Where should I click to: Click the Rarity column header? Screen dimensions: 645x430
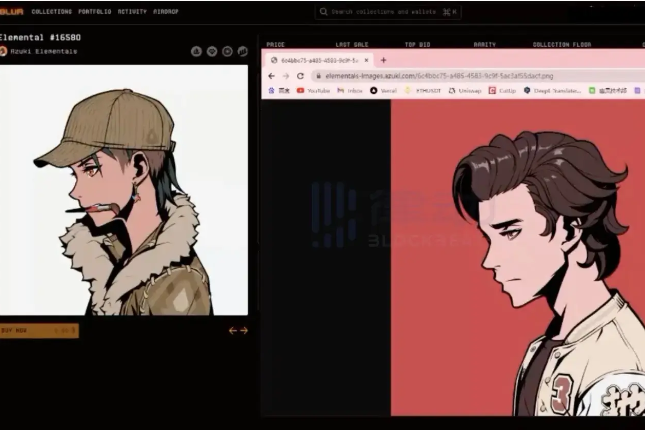[x=485, y=44]
